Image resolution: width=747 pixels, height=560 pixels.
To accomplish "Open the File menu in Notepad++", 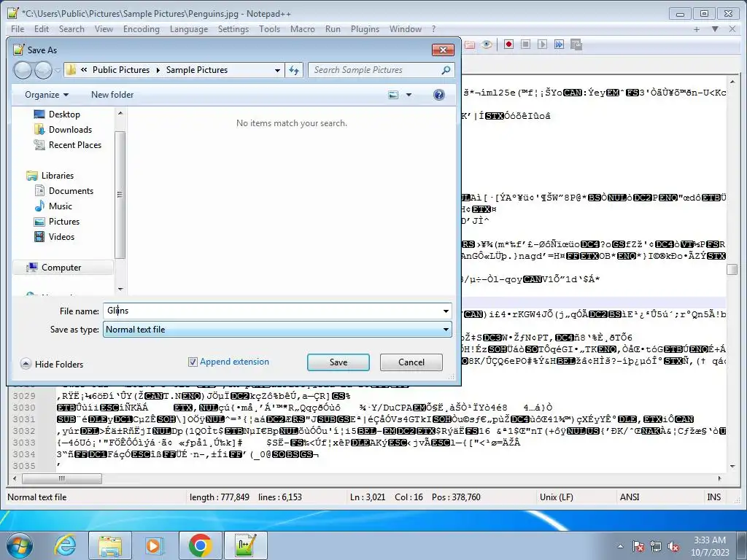I will click(x=18, y=29).
